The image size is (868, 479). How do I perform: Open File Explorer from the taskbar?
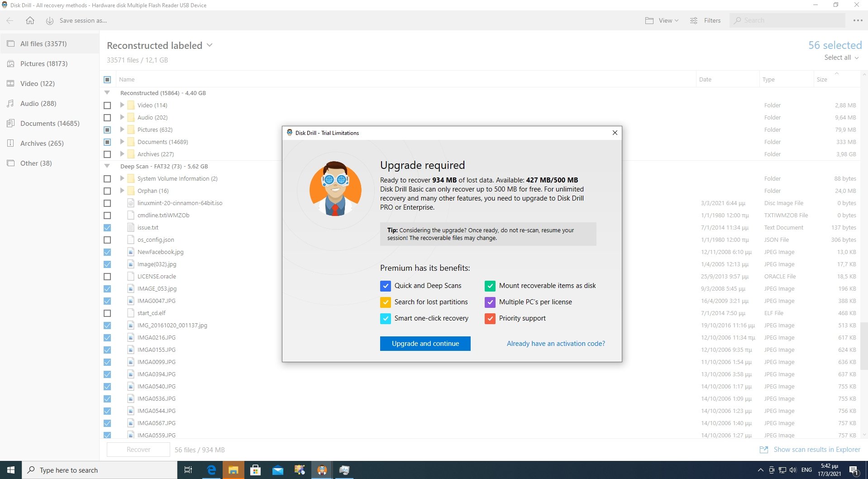[233, 470]
